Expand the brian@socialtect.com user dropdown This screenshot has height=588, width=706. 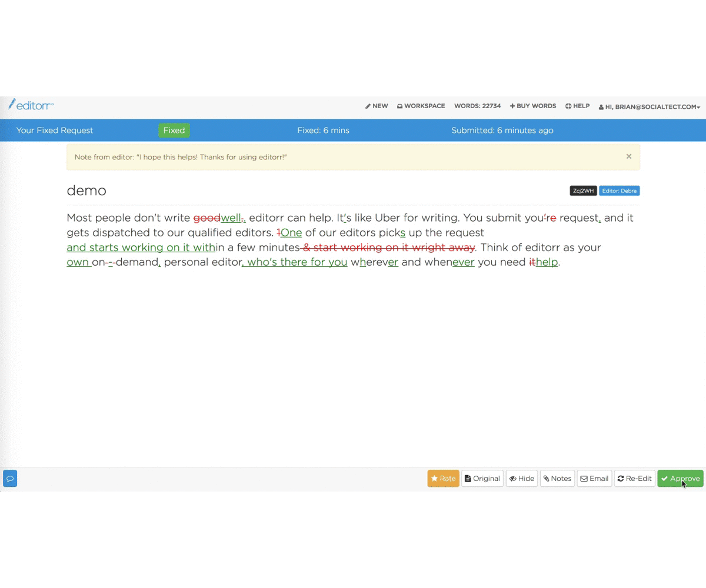tap(650, 107)
